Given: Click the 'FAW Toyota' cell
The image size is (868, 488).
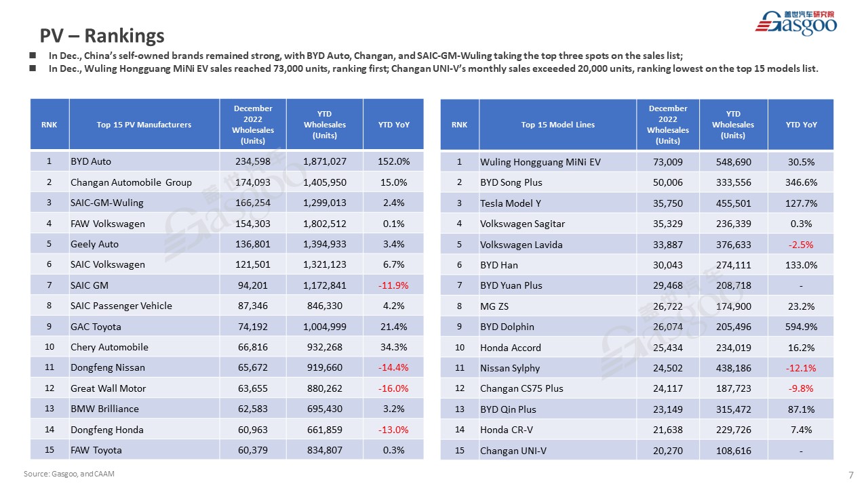Looking at the screenshot, I should point(144,450).
